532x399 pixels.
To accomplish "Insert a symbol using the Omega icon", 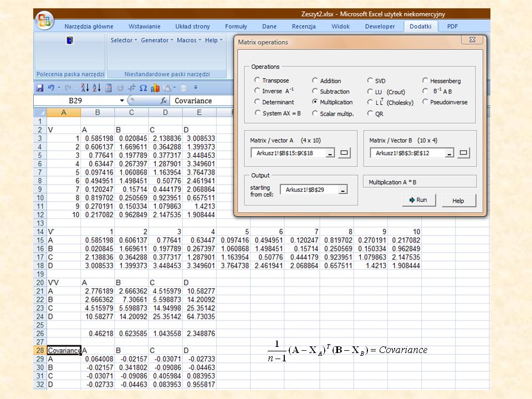I will click(143, 88).
